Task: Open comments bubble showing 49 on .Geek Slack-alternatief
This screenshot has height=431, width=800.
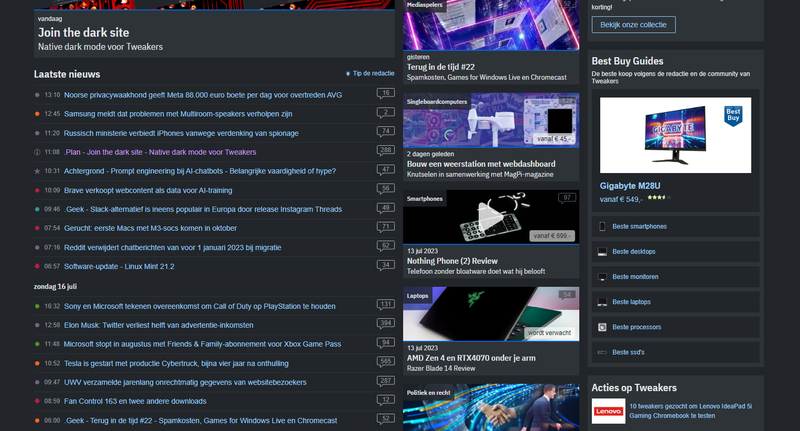Action: coord(386,208)
